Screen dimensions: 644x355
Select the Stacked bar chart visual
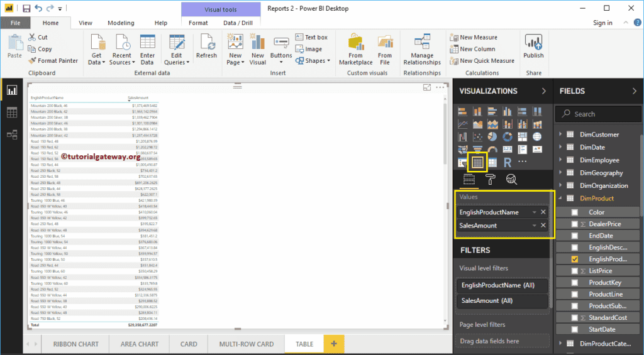pos(462,111)
